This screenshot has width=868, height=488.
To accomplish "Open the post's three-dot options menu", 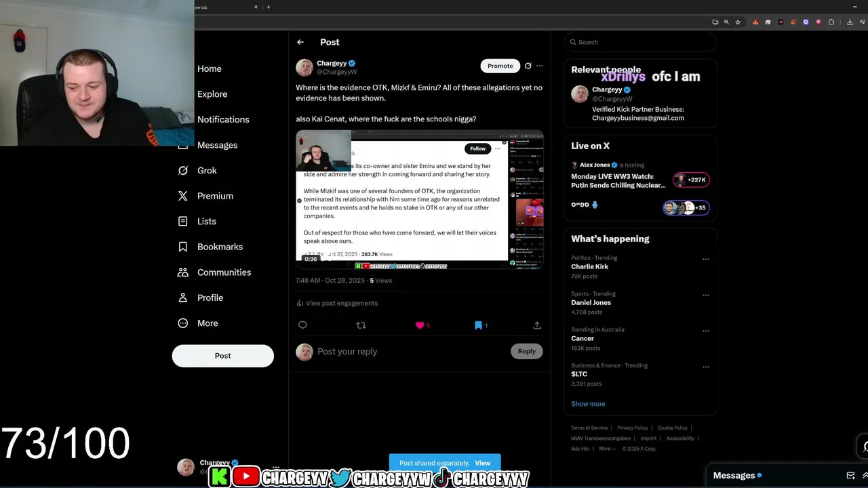I will [x=540, y=66].
